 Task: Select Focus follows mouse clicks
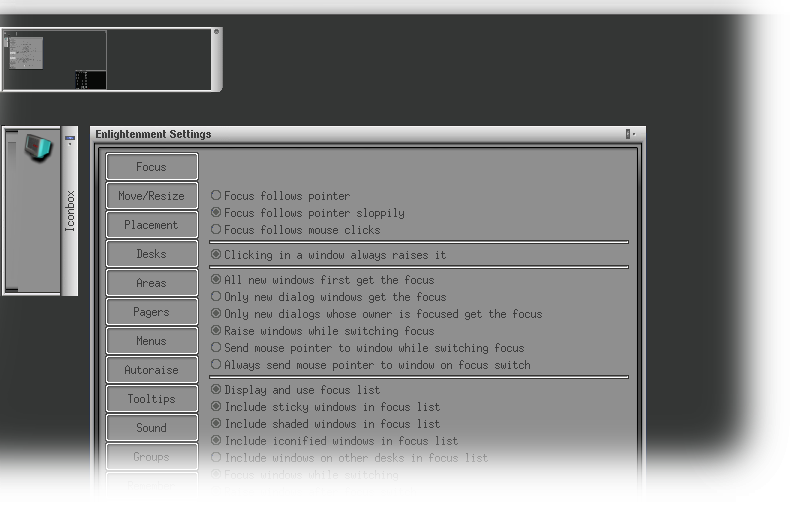[295, 230]
